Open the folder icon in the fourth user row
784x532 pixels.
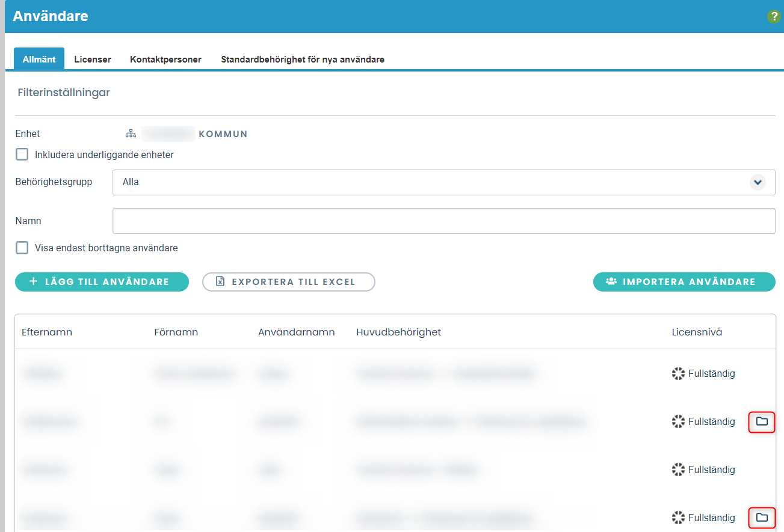[762, 517]
